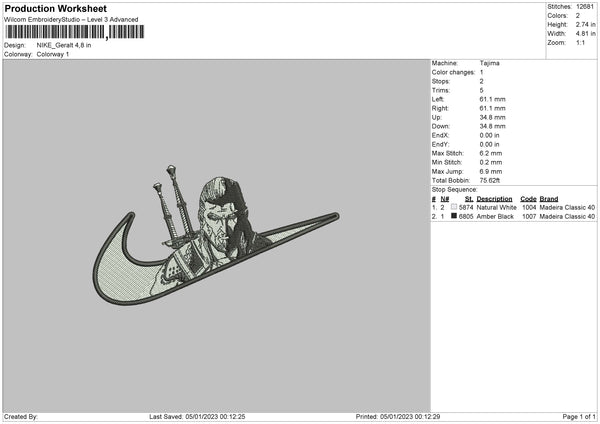Click the Left value 61.1 mm
This screenshot has width=600, height=424.
click(x=492, y=99)
